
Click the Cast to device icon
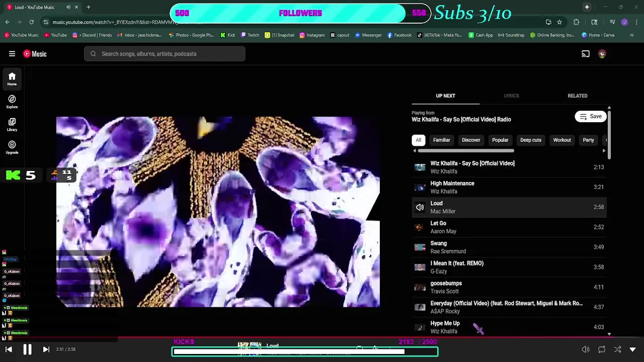(x=586, y=54)
